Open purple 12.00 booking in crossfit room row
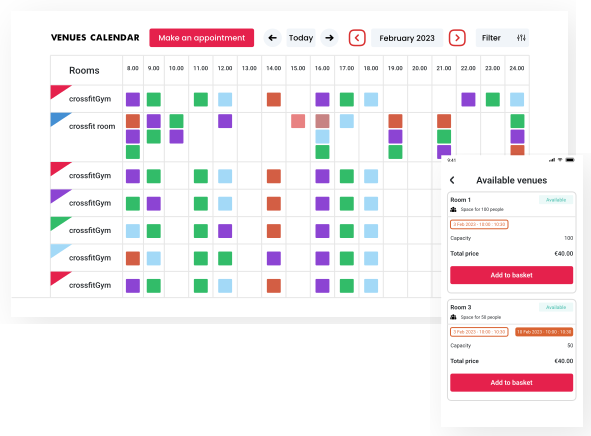591x436 pixels. tap(225, 121)
